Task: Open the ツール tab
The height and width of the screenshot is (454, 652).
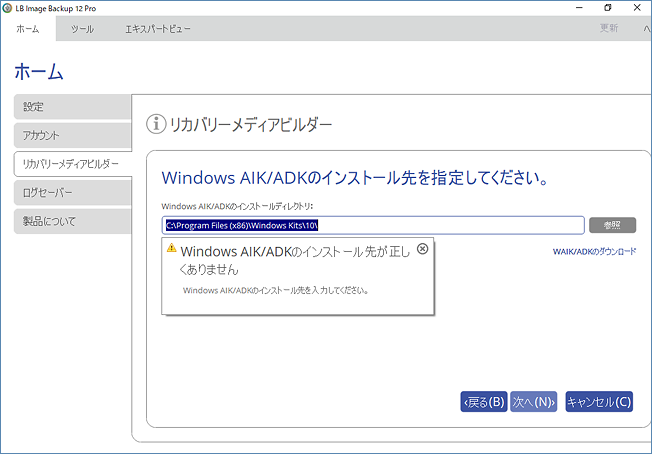Action: pyautogui.click(x=82, y=29)
